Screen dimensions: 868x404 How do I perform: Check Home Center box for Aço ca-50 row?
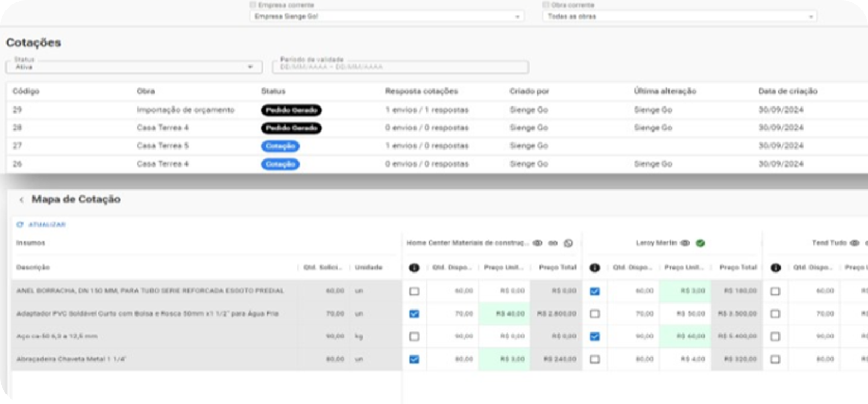(414, 336)
